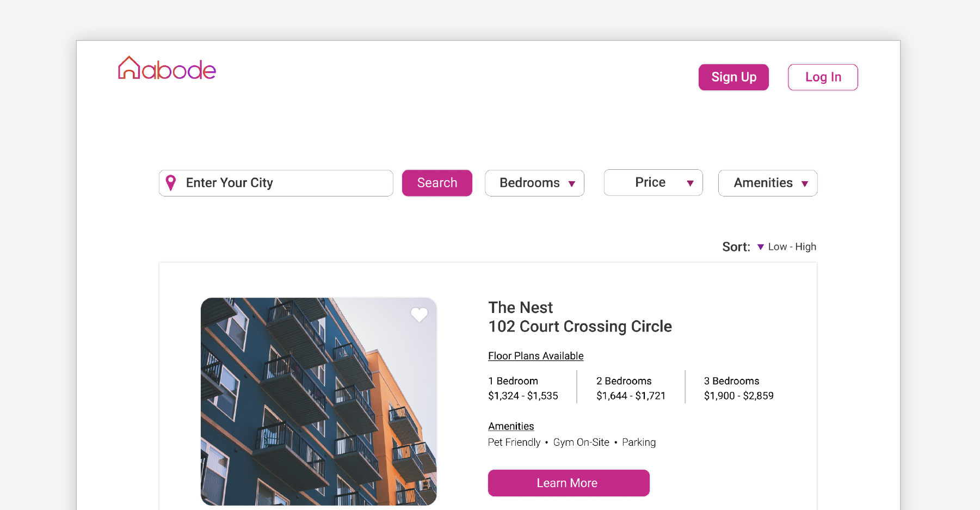
Task: Choose the 2 Bedrooms floor plan
Action: [631, 388]
